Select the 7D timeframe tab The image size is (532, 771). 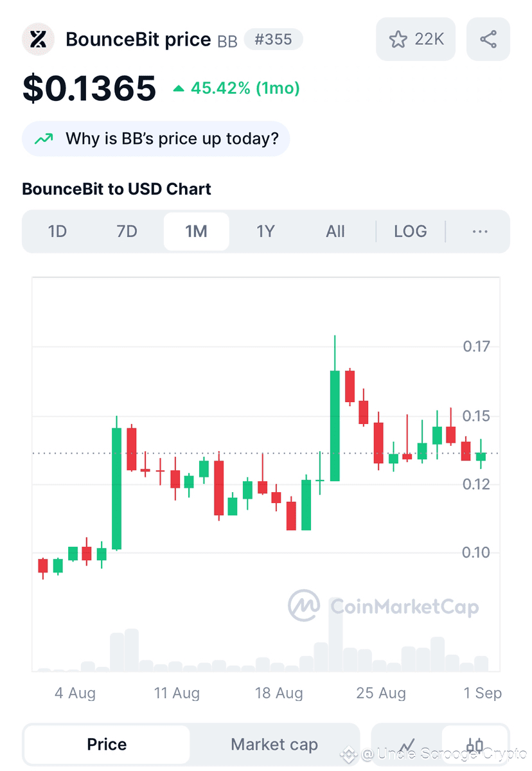(x=127, y=231)
